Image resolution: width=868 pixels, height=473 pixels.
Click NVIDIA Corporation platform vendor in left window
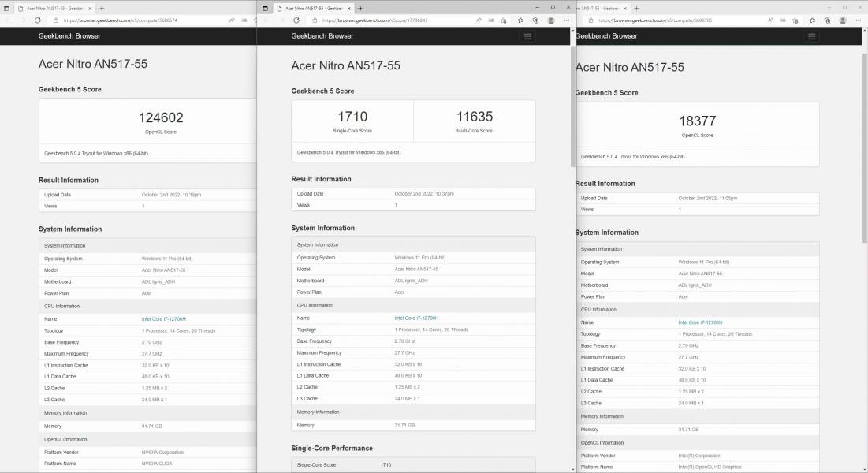coord(162,453)
